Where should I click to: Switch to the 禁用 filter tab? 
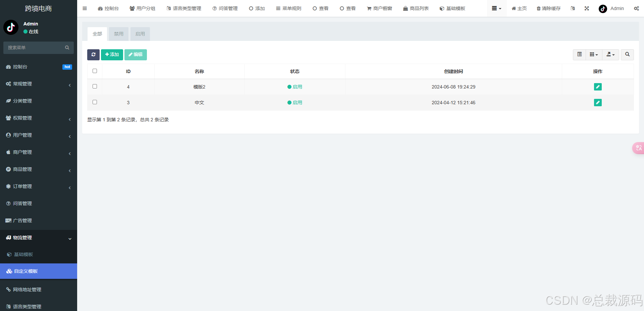click(x=119, y=34)
